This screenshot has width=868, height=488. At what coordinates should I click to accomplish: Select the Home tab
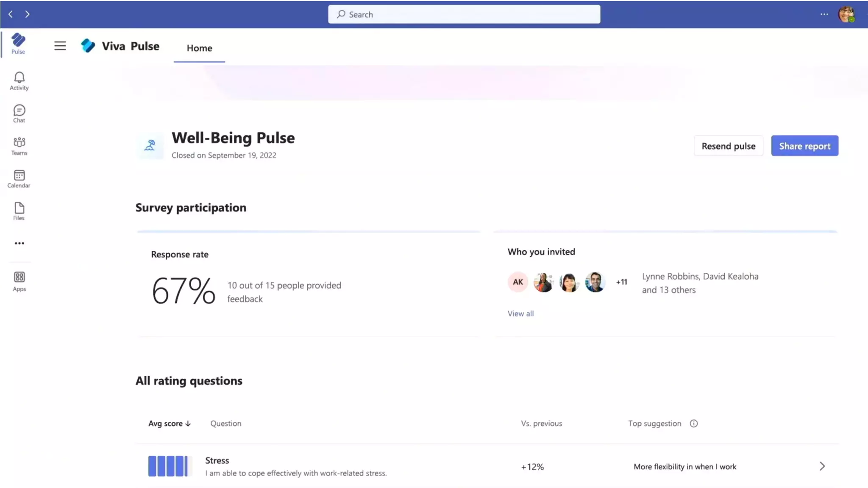click(x=199, y=48)
